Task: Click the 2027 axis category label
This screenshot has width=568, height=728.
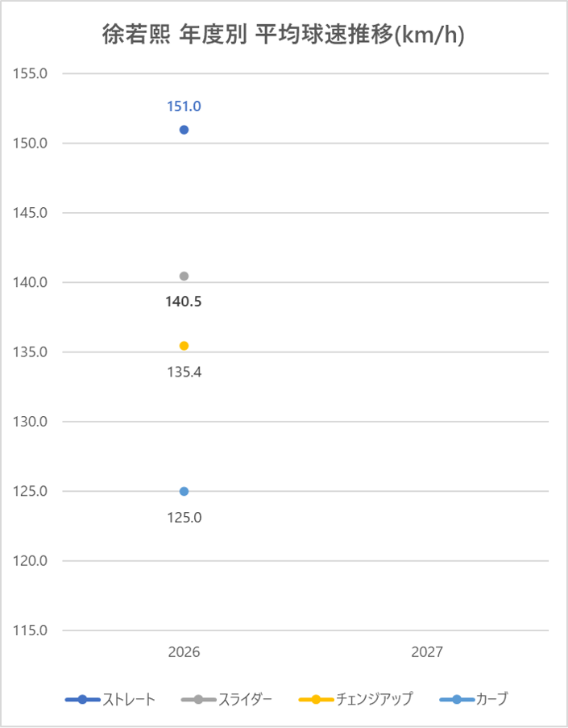Action: (427, 652)
